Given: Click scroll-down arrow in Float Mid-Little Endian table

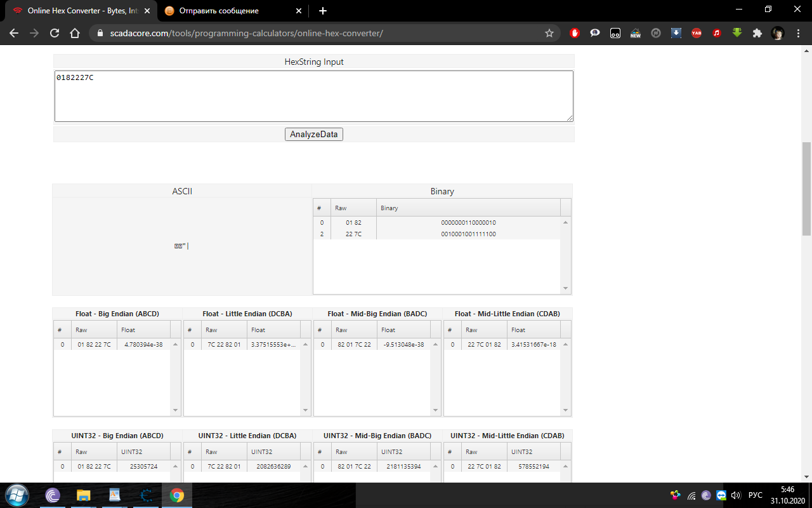Looking at the screenshot, I should pyautogui.click(x=565, y=410).
